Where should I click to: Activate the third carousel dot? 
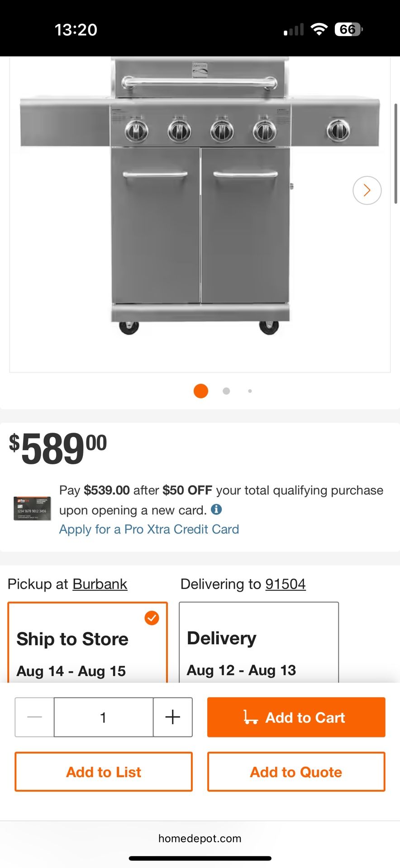(250, 391)
